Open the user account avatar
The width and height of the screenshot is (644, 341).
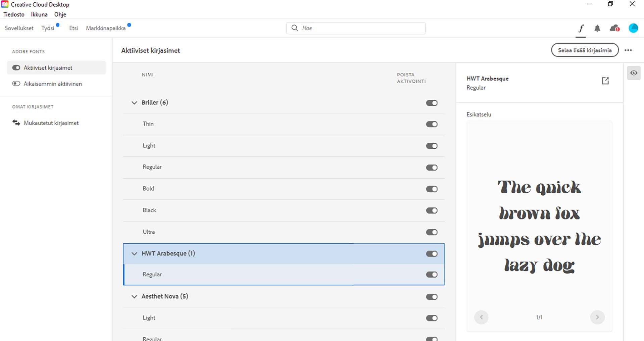(x=633, y=28)
